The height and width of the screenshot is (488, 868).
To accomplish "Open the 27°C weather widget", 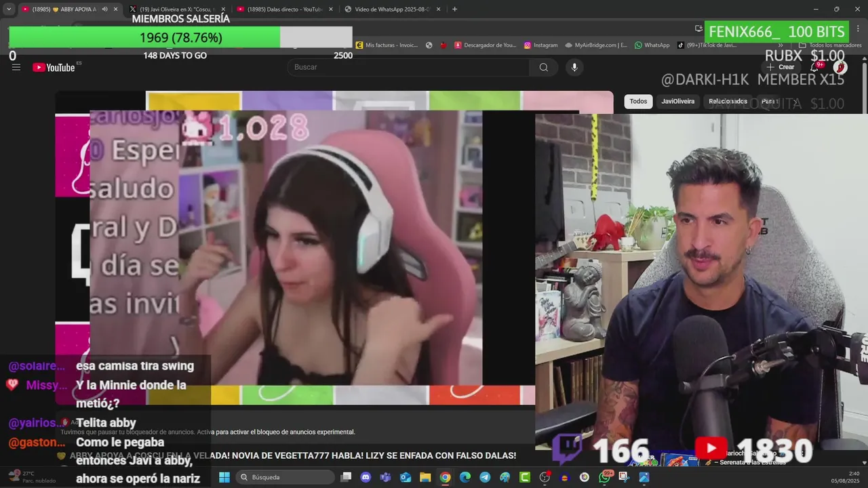I will point(31,477).
